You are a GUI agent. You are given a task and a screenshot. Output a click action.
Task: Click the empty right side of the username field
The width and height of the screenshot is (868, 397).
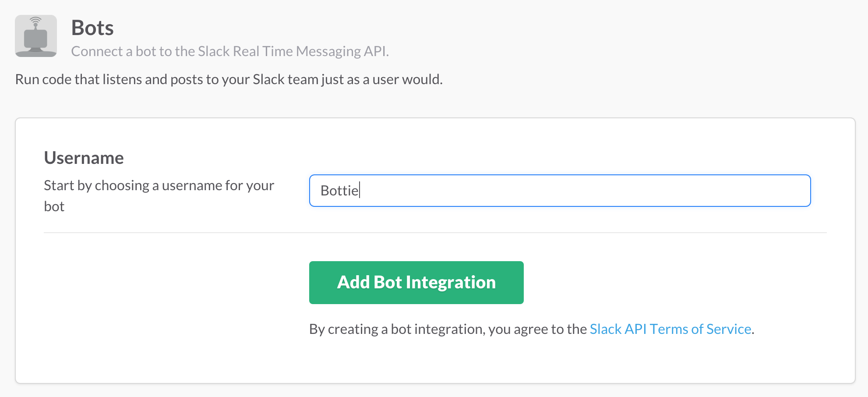[x=613, y=191]
